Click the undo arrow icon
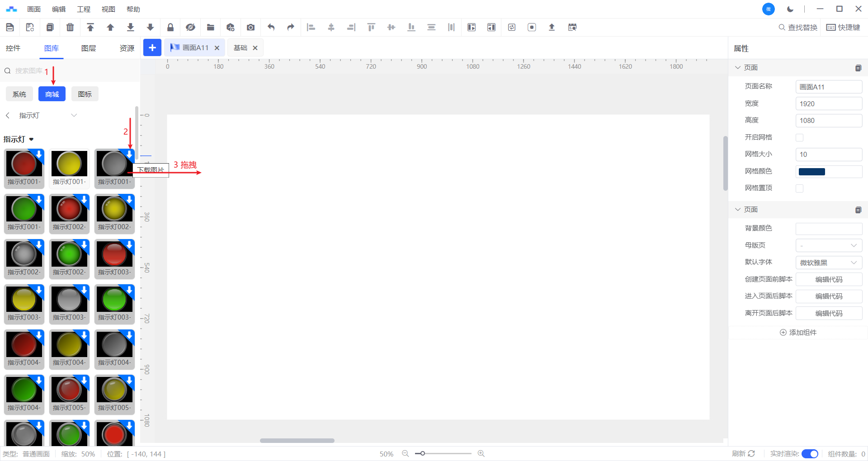Image resolution: width=868 pixels, height=461 pixels. point(271,28)
